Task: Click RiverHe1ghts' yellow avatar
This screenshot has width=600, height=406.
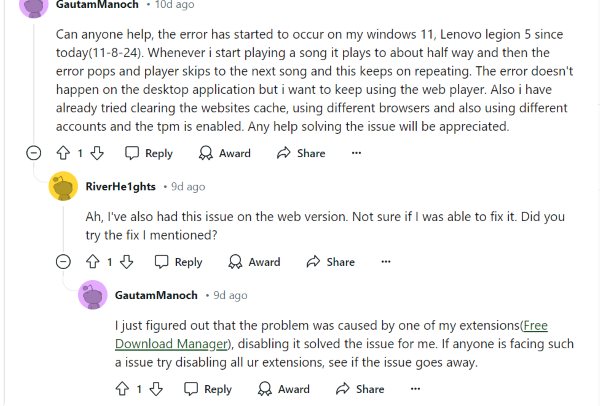Action: pos(63,187)
